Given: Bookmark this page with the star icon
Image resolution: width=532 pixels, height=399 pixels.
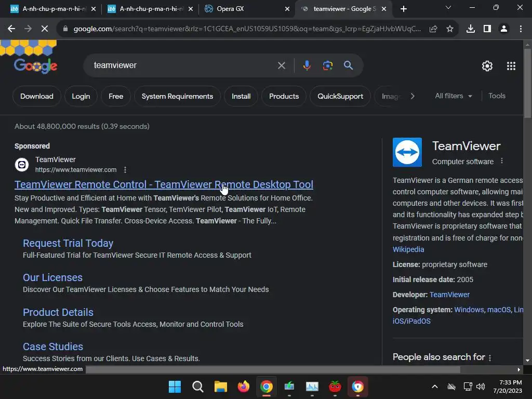Looking at the screenshot, I should [x=450, y=29].
